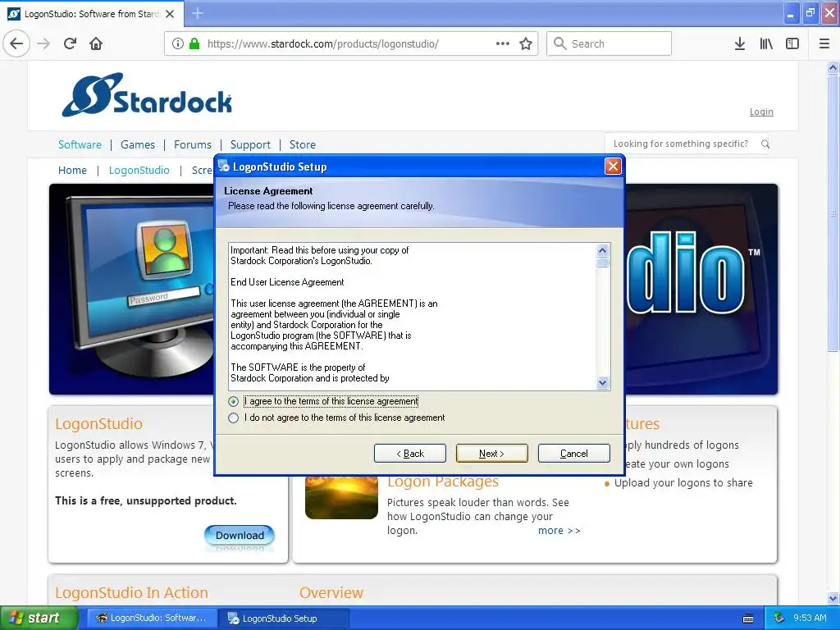This screenshot has height=630, width=840.
Task: Click the keyboard icon in system tray
Action: click(x=748, y=619)
